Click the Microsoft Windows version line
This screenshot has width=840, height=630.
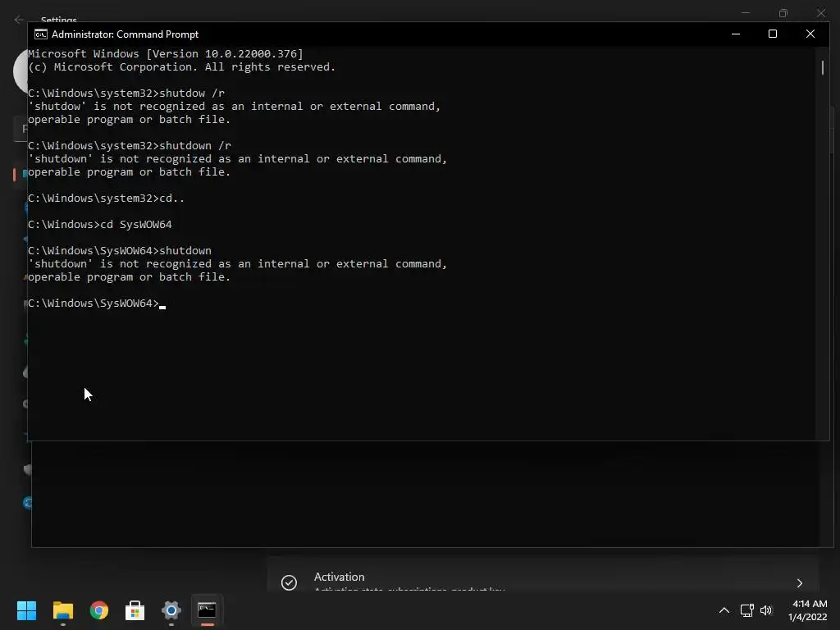pos(166,53)
